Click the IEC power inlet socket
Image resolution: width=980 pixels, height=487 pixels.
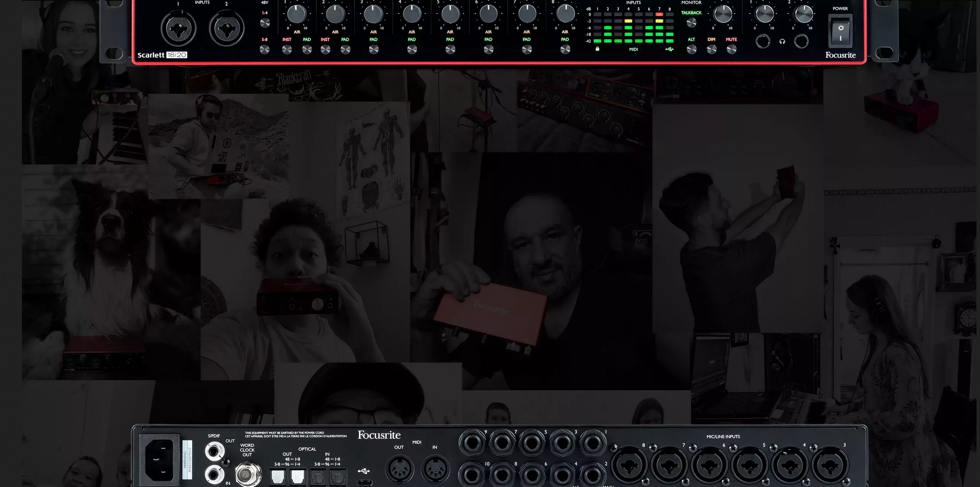[160, 459]
